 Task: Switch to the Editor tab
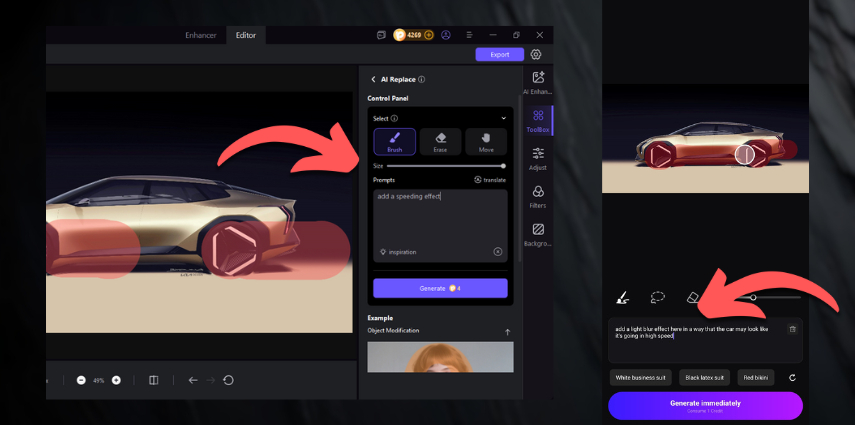pyautogui.click(x=245, y=35)
